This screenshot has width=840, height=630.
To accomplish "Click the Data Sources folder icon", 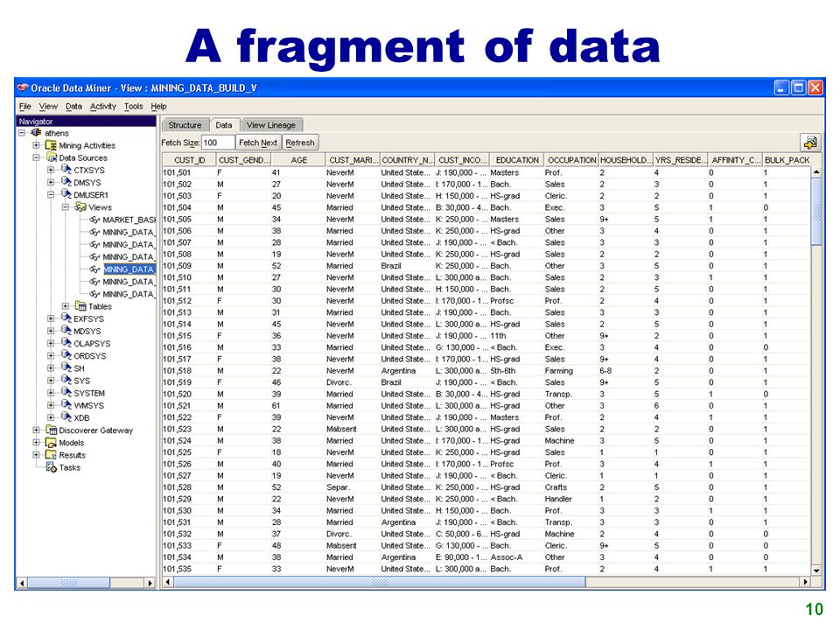I will 52,157.
